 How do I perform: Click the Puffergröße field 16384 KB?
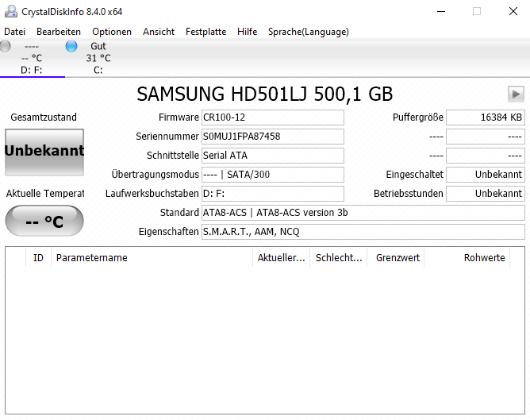pyautogui.click(x=486, y=118)
